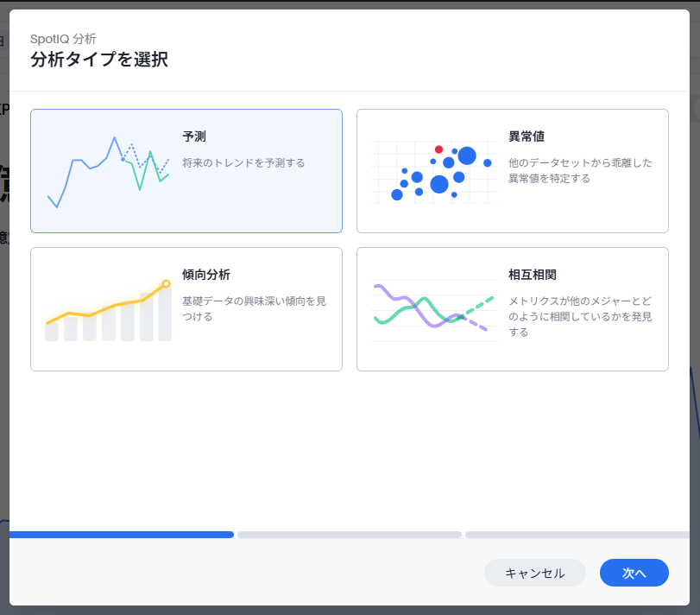
Task: Click the cross-correlation wavy lines illustration
Action: tap(433, 309)
